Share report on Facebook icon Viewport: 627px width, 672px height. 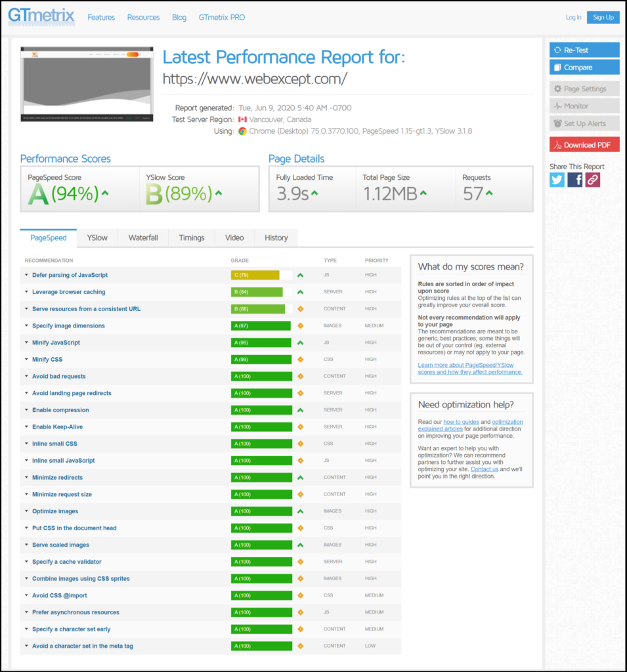click(574, 180)
